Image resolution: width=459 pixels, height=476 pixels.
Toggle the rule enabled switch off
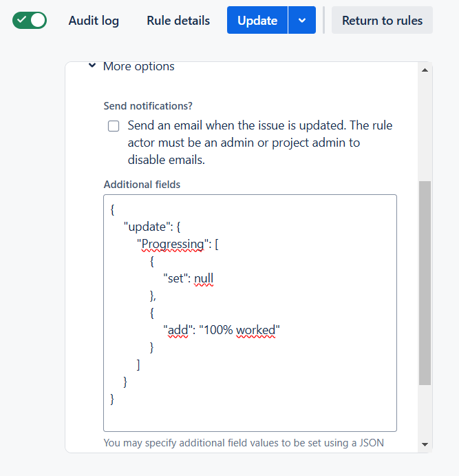[x=30, y=21]
